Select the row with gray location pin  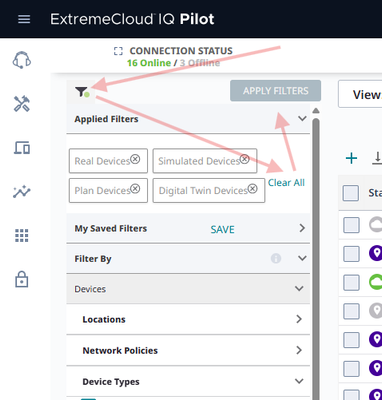pos(351,311)
